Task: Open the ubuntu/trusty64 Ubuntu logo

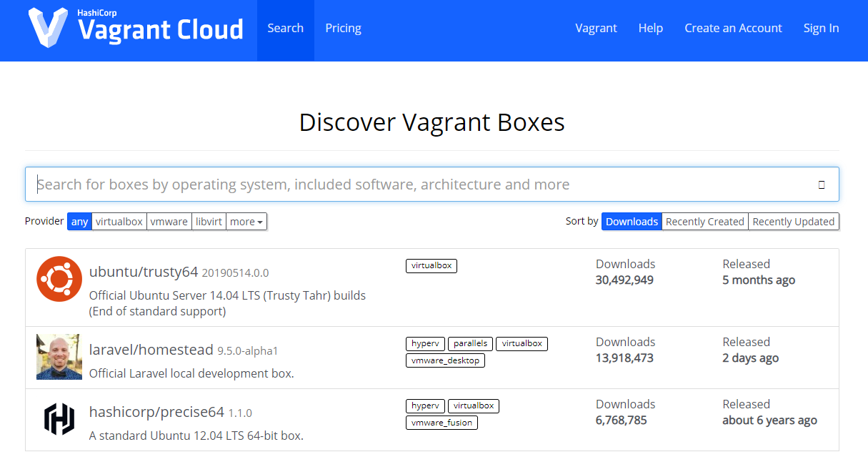Action: click(x=59, y=279)
